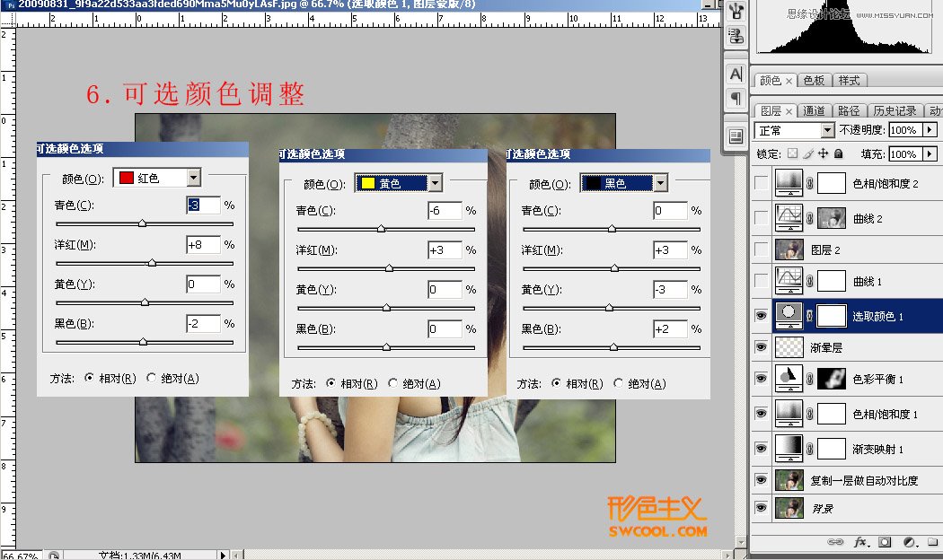Click the create new group folder icon
Image resolution: width=943 pixels, height=560 pixels.
click(x=934, y=541)
